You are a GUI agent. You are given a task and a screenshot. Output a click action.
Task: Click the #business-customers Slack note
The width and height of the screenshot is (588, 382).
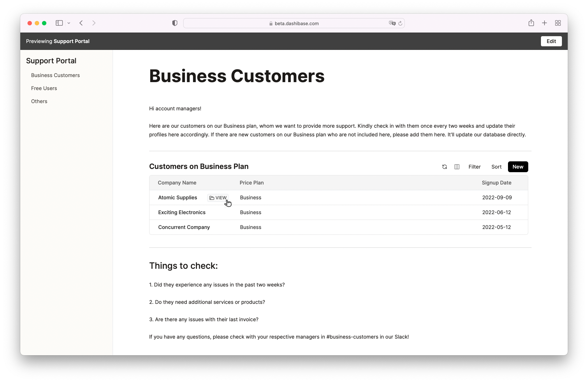point(279,337)
